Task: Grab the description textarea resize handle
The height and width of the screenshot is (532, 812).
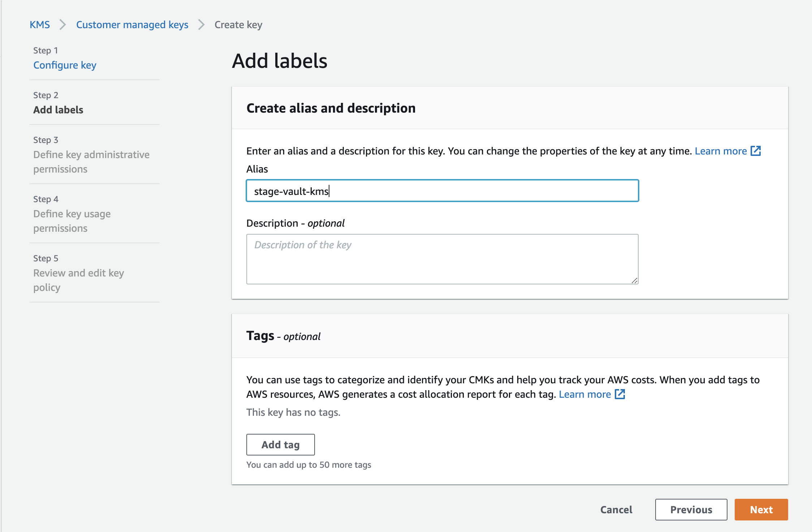Action: point(634,280)
